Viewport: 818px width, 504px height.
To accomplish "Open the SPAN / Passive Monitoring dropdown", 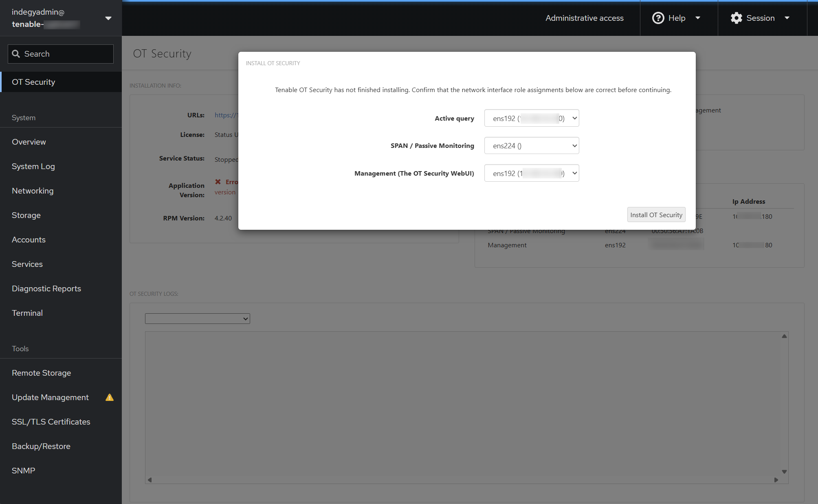I will pyautogui.click(x=531, y=146).
